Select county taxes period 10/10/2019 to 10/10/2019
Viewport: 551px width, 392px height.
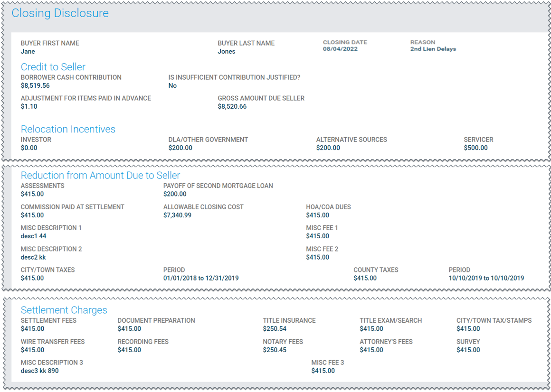(486, 278)
